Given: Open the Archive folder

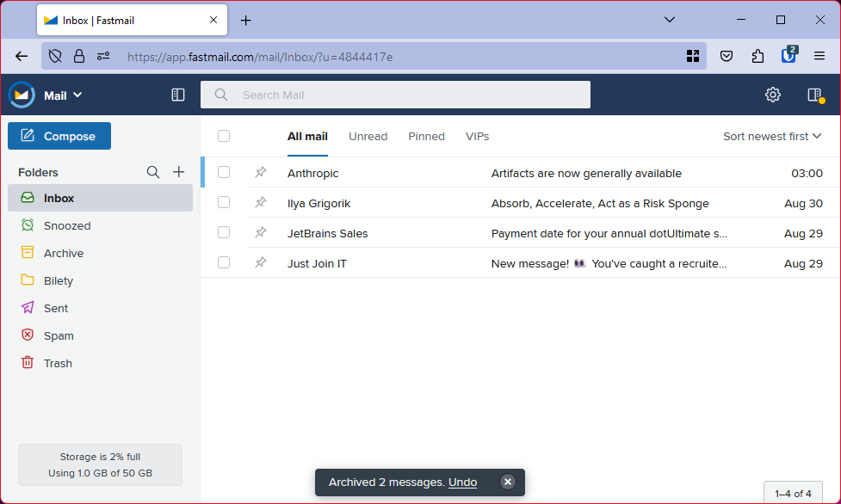Looking at the screenshot, I should pyautogui.click(x=101, y=253).
